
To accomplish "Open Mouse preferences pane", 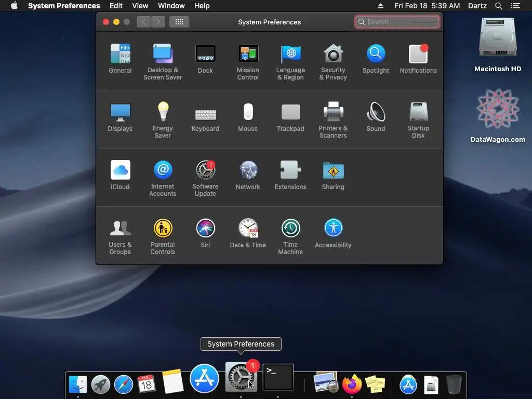I will point(248,117).
